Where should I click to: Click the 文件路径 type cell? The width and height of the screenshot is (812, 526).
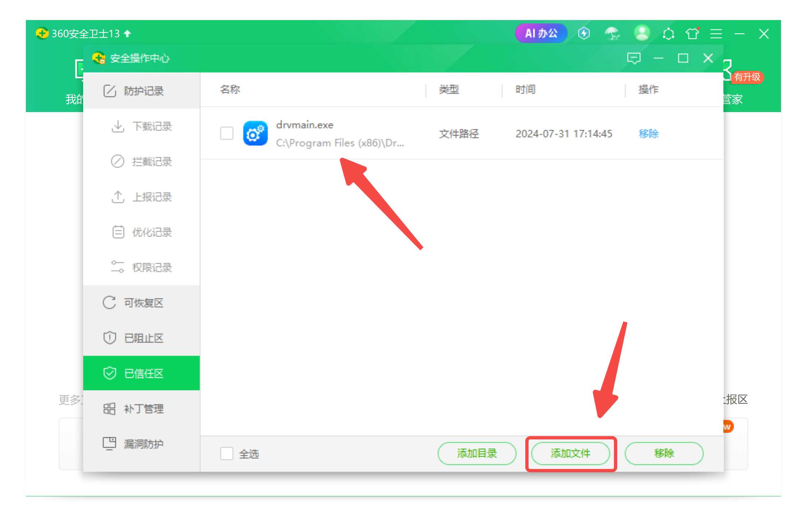point(459,134)
